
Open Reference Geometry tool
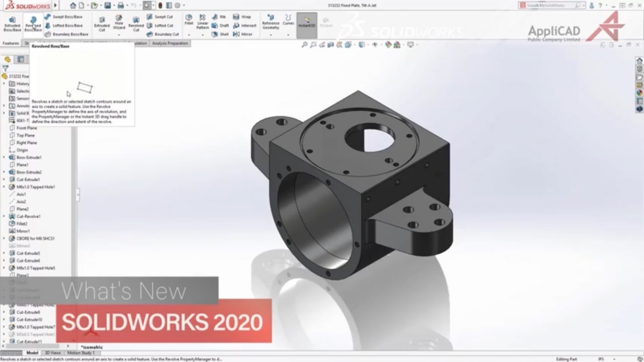click(271, 22)
